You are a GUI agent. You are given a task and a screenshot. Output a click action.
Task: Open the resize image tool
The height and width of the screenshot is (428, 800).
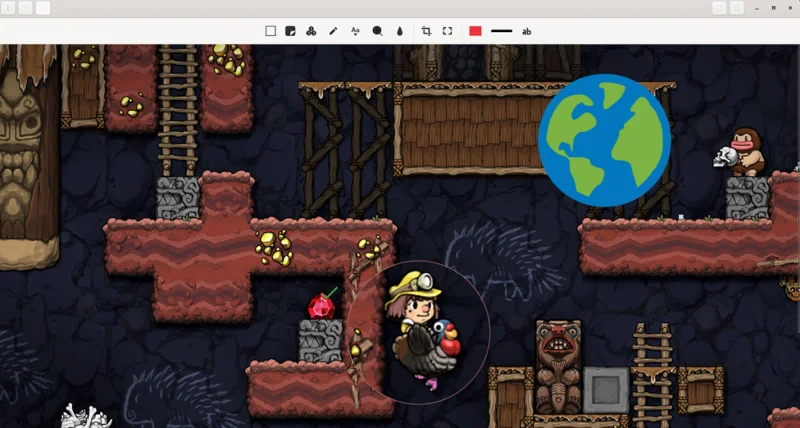pos(447,31)
